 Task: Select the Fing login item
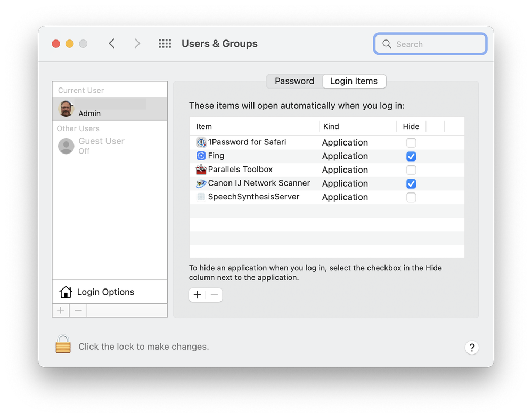click(x=216, y=156)
